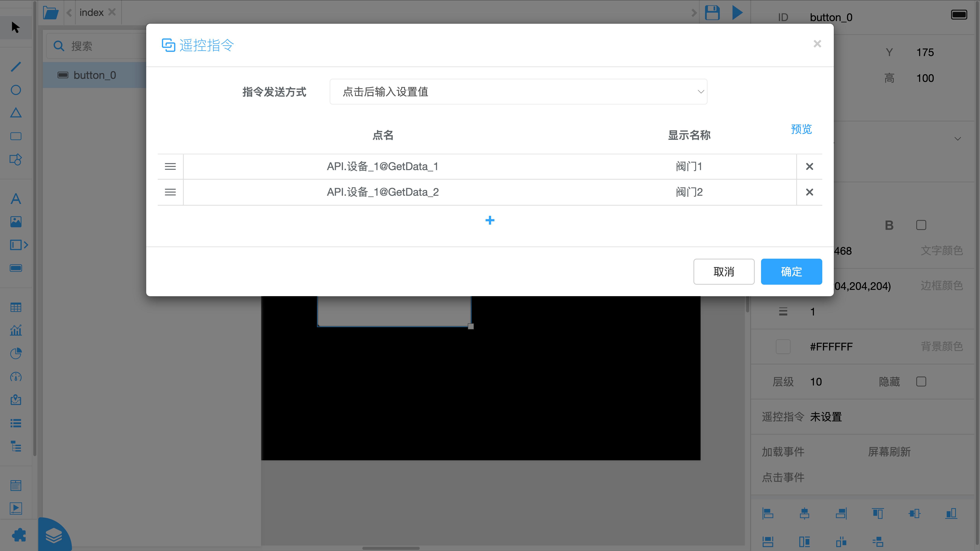Click the 预览 preview link
The height and width of the screenshot is (551, 980).
coord(801,129)
